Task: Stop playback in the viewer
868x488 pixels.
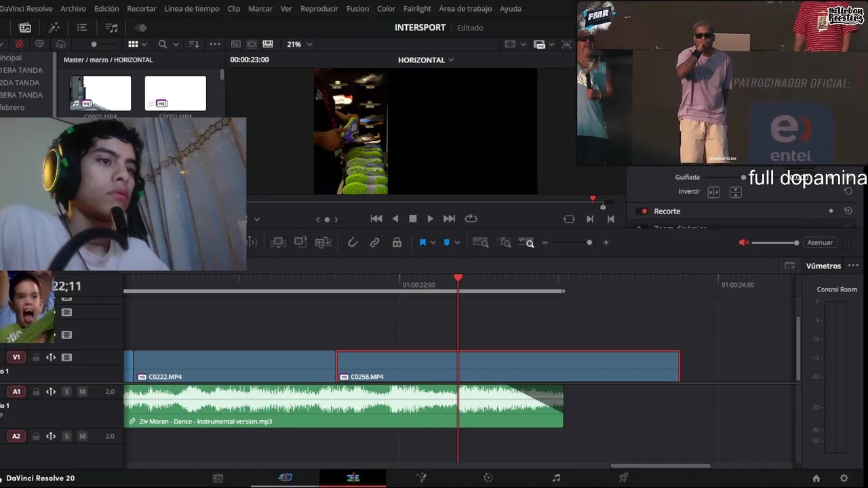Action: click(412, 219)
